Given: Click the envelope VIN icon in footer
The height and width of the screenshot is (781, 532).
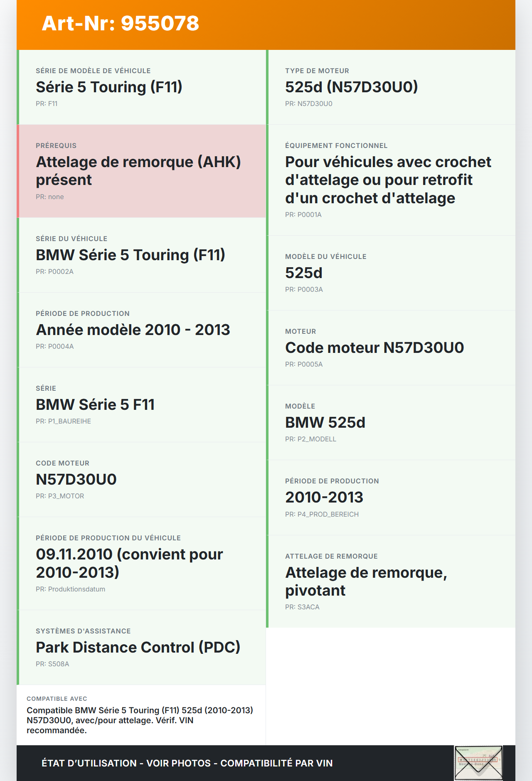Looking at the screenshot, I should tap(478, 763).
